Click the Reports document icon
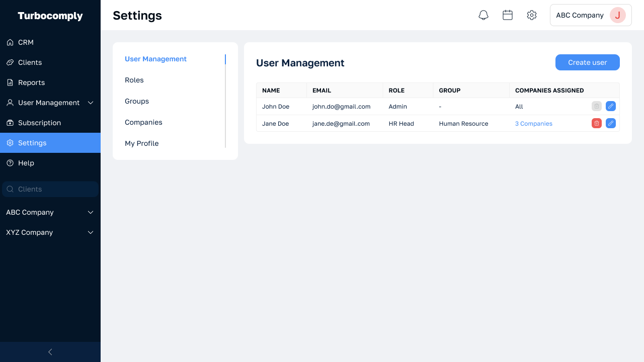The image size is (644, 362). pos(10,82)
